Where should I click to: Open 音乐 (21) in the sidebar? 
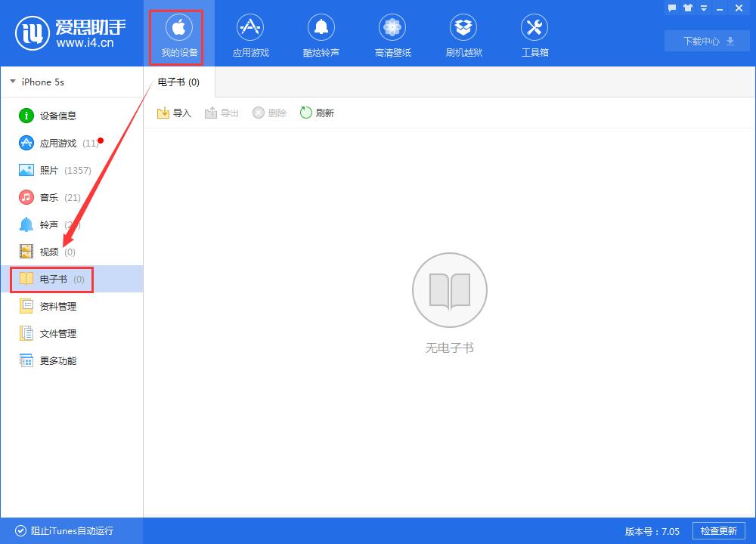(x=71, y=197)
